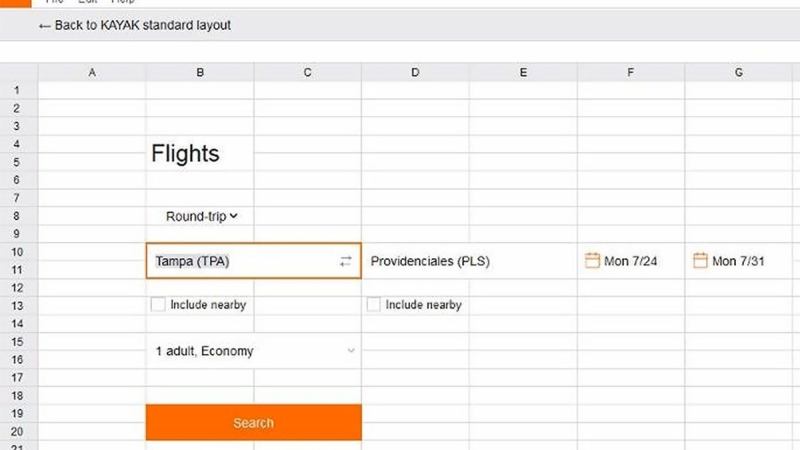The height and width of the screenshot is (450, 800).
Task: Highlight column F header
Action: coord(631,72)
